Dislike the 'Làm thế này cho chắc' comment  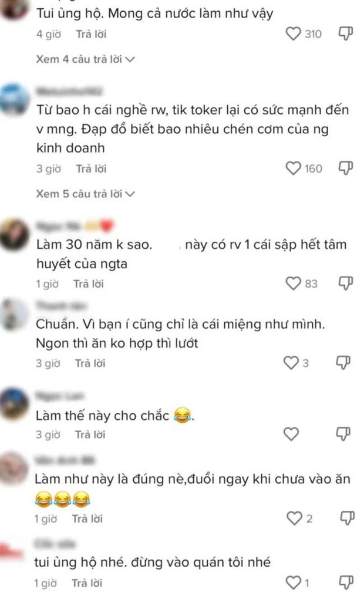click(343, 434)
